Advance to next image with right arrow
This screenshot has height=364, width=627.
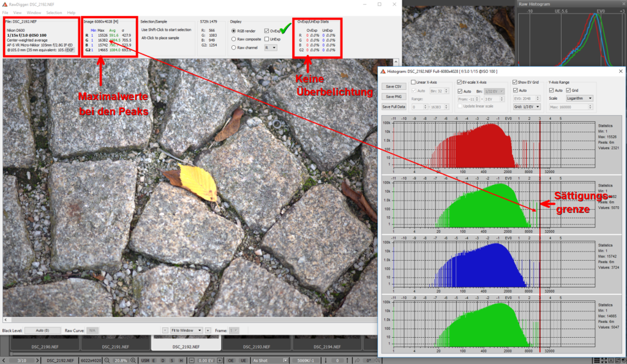(x=38, y=360)
